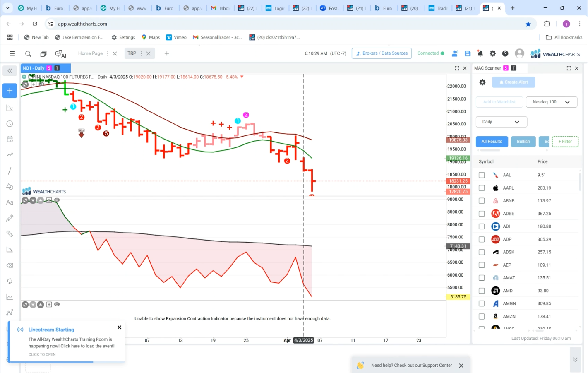Open the Livestream Starting notification
588x373 pixels.
(67, 342)
